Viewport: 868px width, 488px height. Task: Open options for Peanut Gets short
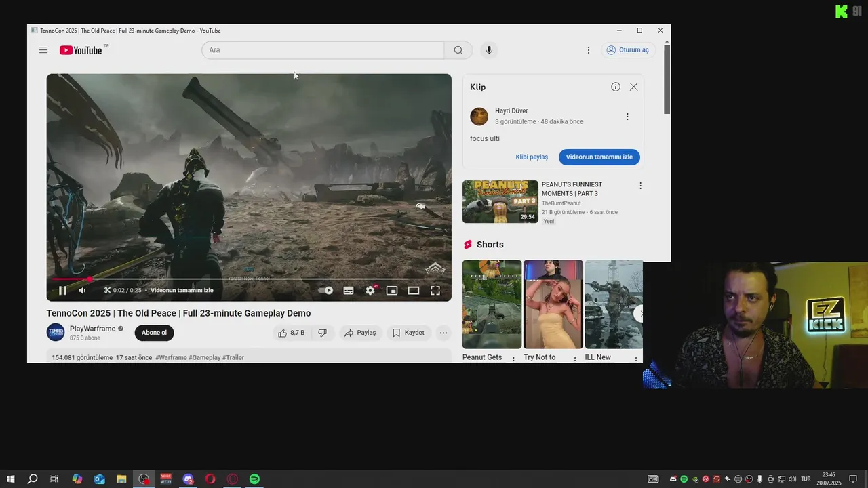(513, 359)
